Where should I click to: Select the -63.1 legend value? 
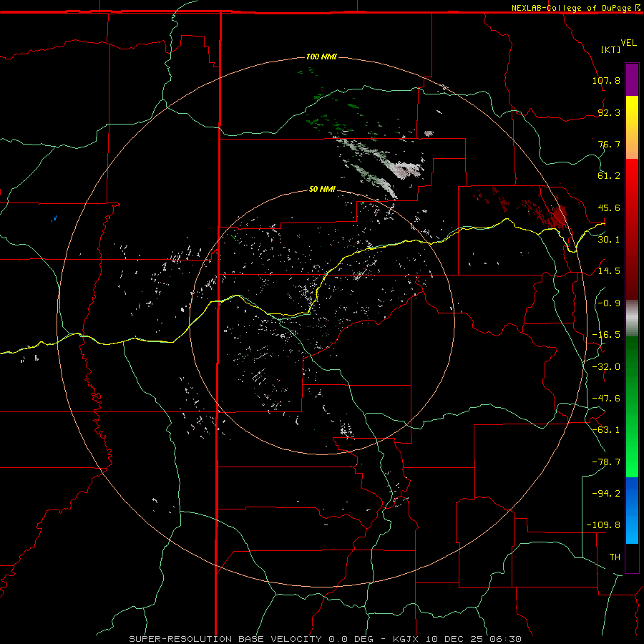(x=606, y=430)
